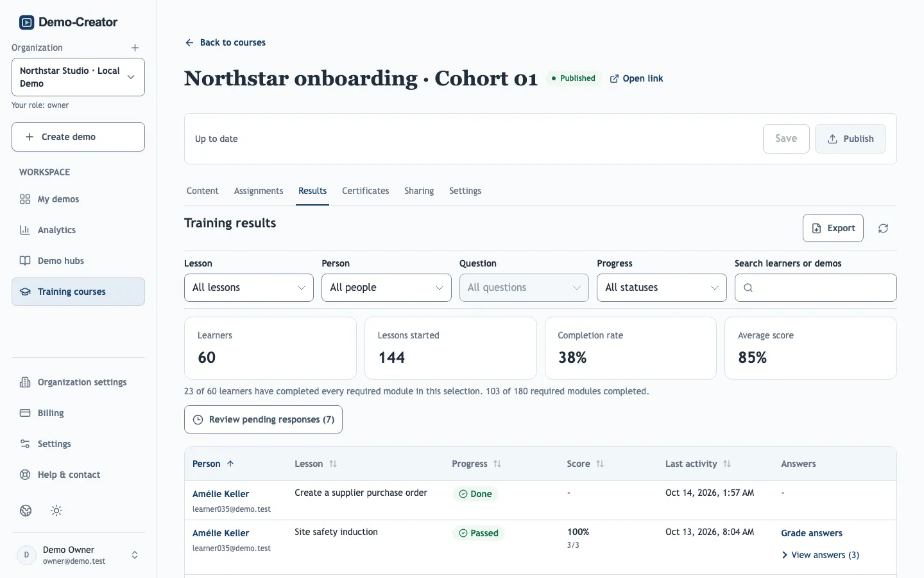Viewport: 924px width, 578px height.
Task: Sort the table by Progress column
Action: (x=477, y=464)
